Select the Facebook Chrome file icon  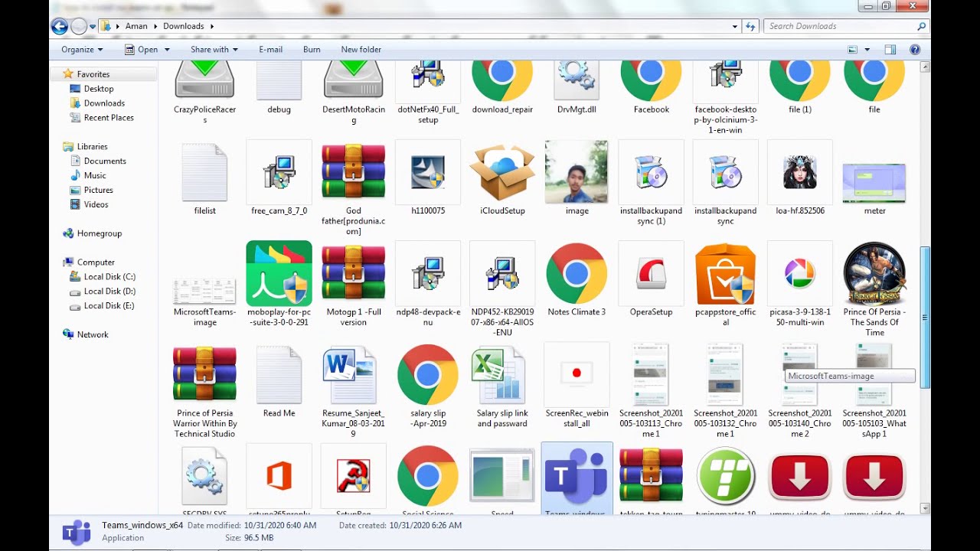(x=651, y=80)
